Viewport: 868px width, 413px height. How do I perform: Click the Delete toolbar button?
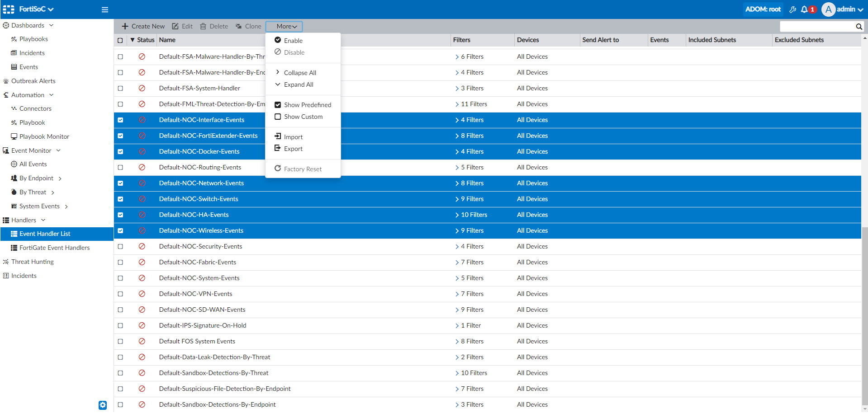tap(214, 26)
